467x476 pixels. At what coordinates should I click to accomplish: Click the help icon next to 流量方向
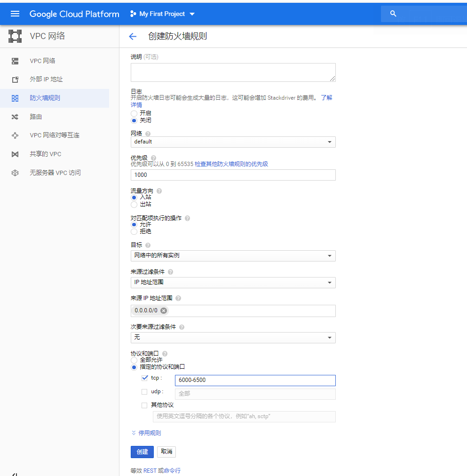click(x=159, y=191)
